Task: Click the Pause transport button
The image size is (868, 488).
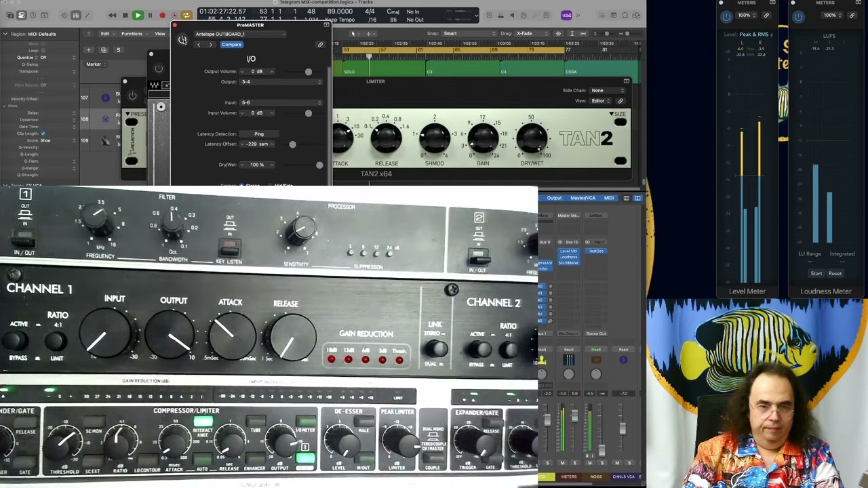Action: 150,15
